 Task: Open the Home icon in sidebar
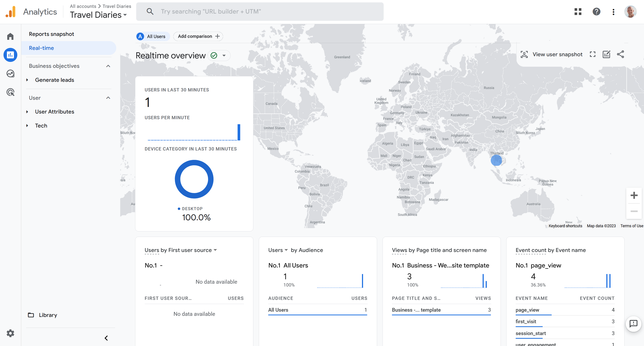[x=10, y=37]
